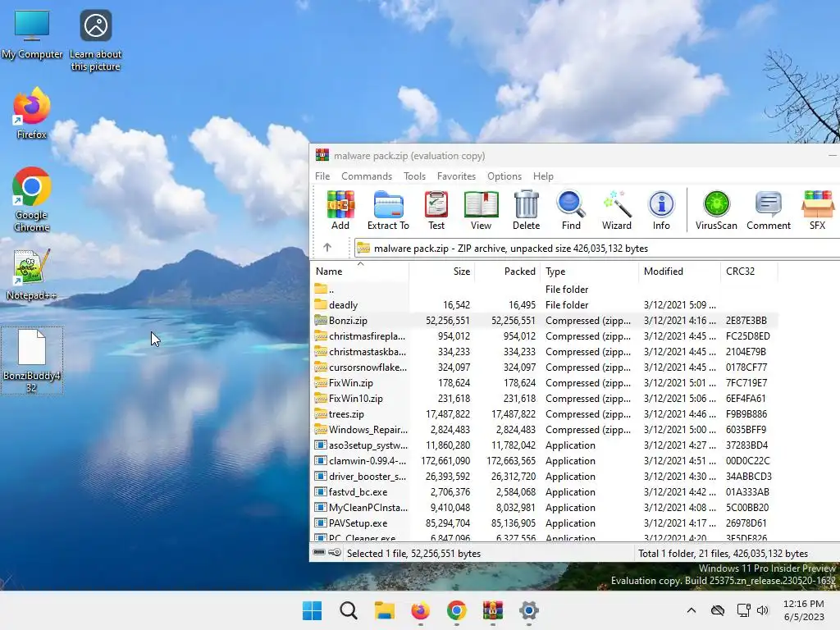Select the christmastaskba... file row
The width and height of the screenshot is (840, 630).
pyautogui.click(x=545, y=351)
